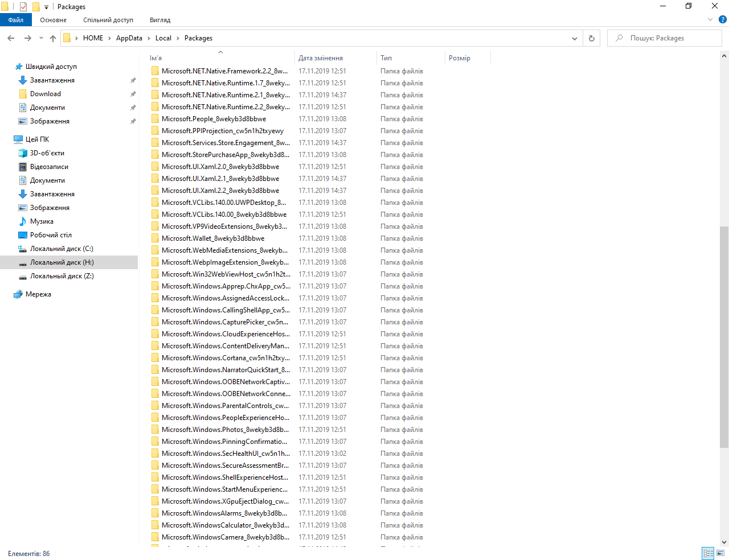This screenshot has height=560, width=729.
Task: Click folder icon of Microsoft.Windows.Cortana row
Action: (x=155, y=358)
